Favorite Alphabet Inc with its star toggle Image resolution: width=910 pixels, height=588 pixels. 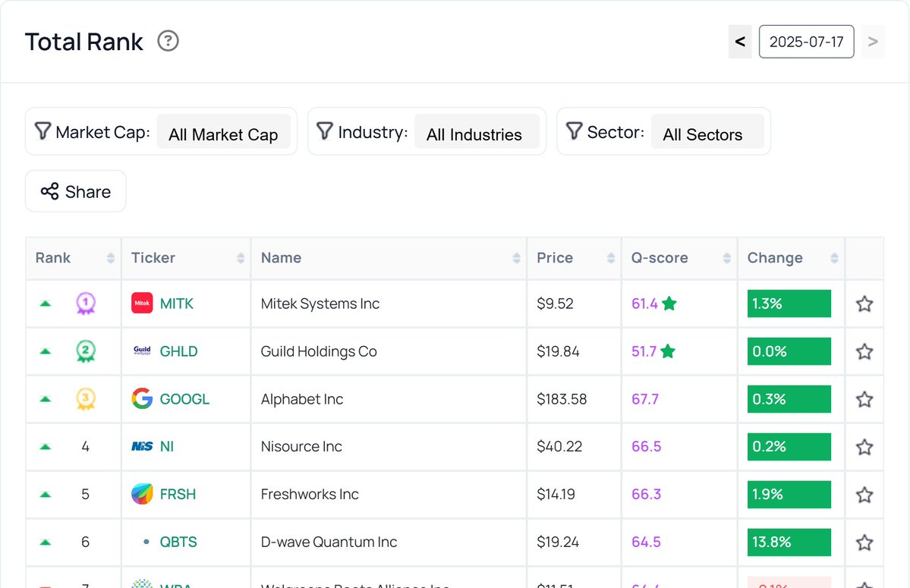(864, 399)
